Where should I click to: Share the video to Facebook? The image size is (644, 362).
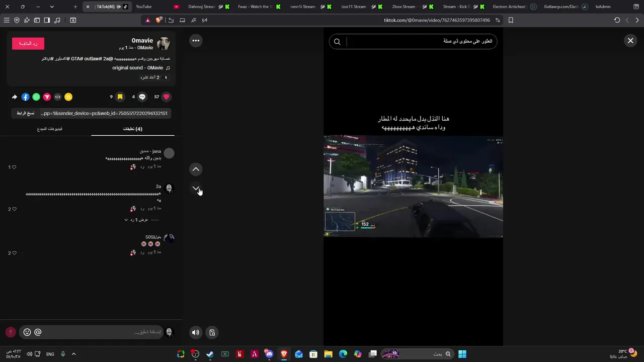pyautogui.click(x=26, y=97)
